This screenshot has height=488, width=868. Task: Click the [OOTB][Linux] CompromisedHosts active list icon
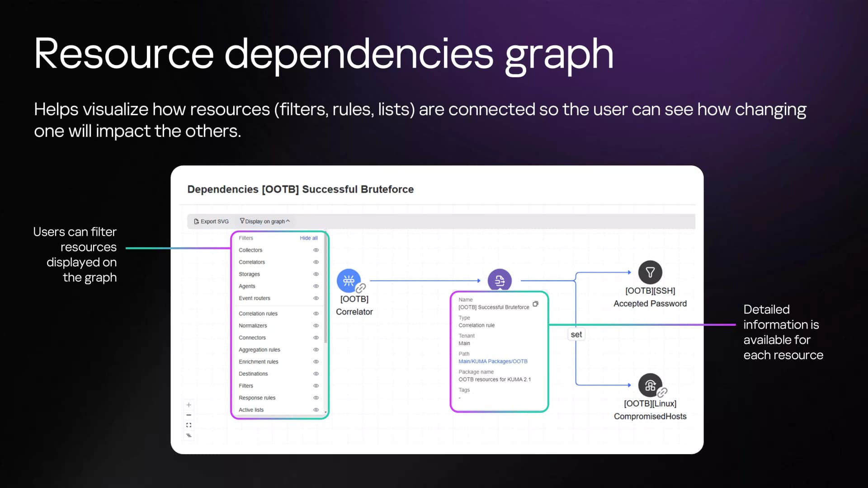tap(650, 385)
